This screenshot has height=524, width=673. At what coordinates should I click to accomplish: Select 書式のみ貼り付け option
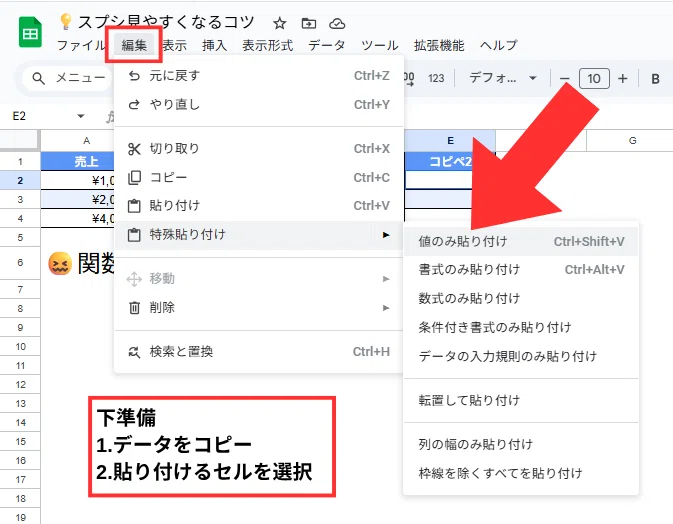point(521,270)
